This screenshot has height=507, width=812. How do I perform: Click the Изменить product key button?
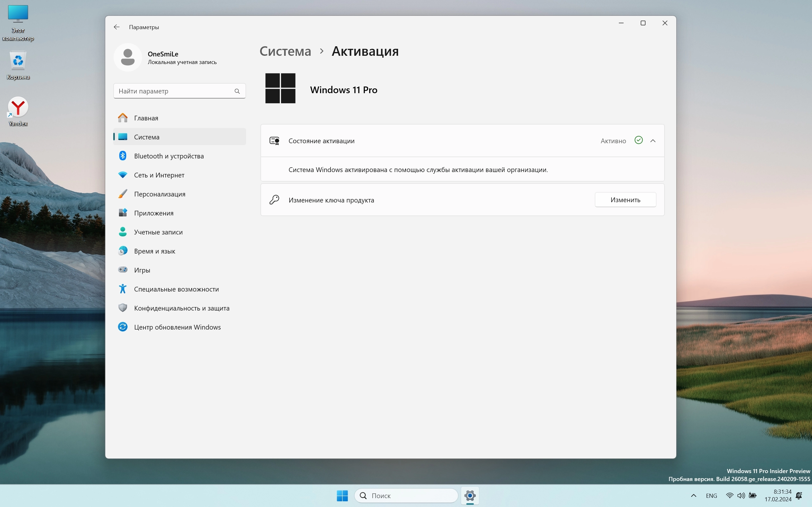click(625, 200)
